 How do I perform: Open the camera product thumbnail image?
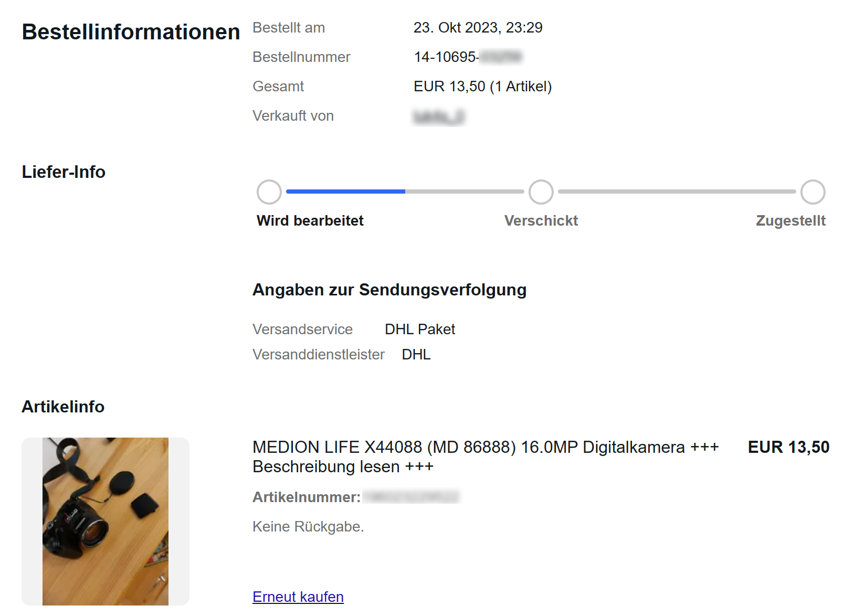[x=105, y=521]
